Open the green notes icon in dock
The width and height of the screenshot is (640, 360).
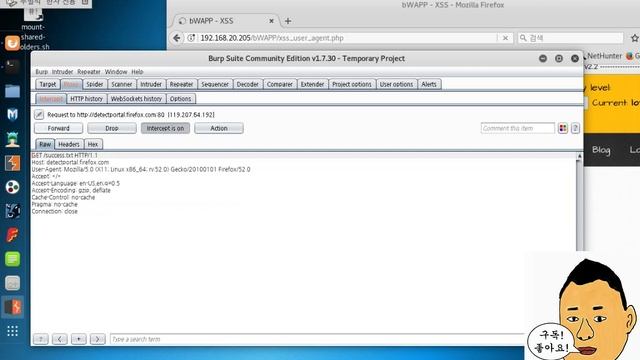(12, 259)
